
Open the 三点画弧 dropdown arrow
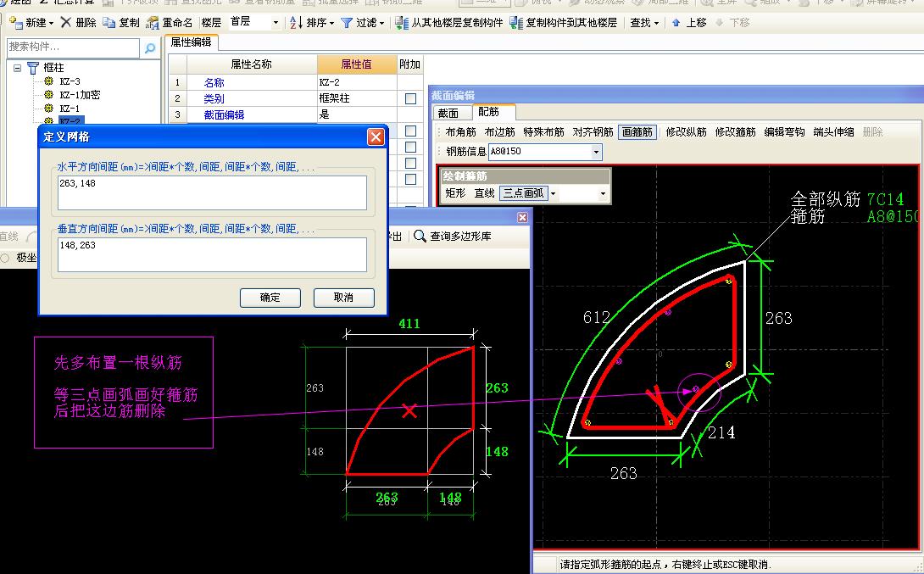(x=553, y=193)
